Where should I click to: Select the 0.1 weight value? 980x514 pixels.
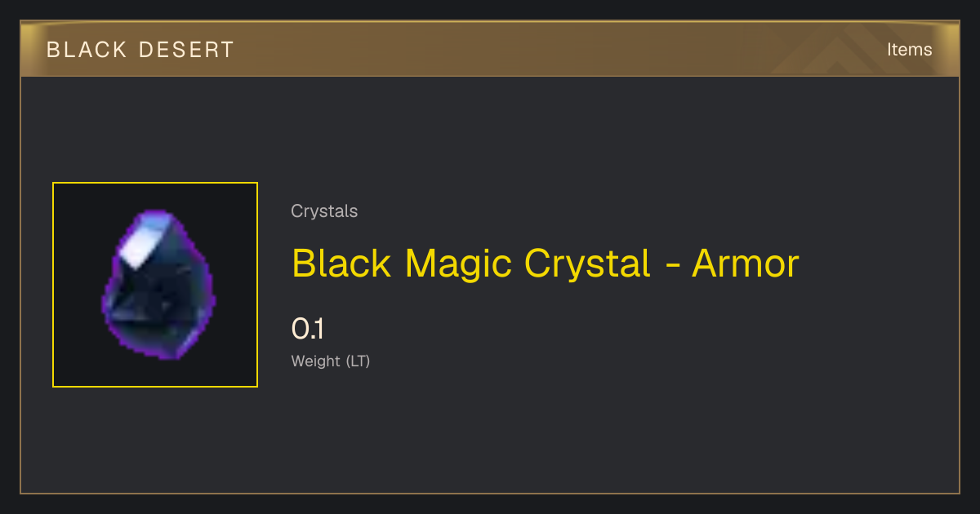click(308, 329)
